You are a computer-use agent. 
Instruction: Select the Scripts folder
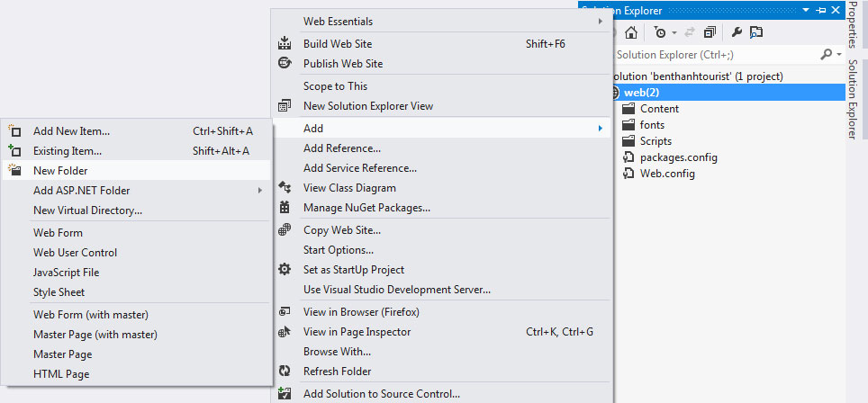pos(656,141)
